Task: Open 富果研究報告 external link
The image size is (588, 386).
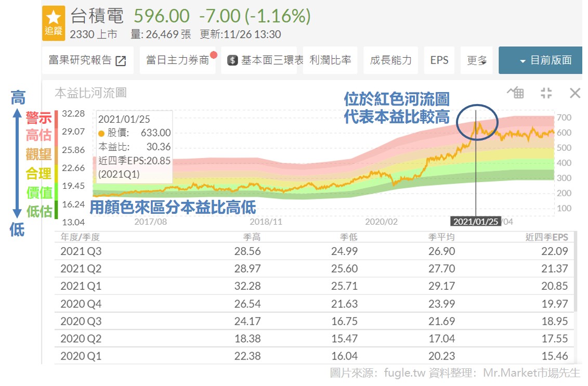Action: (x=87, y=60)
